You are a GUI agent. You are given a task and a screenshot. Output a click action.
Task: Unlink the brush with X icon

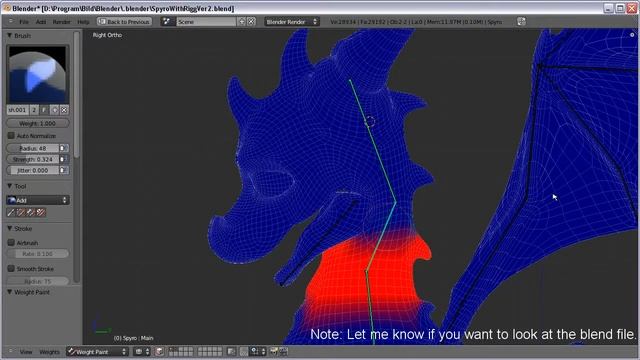point(64,110)
